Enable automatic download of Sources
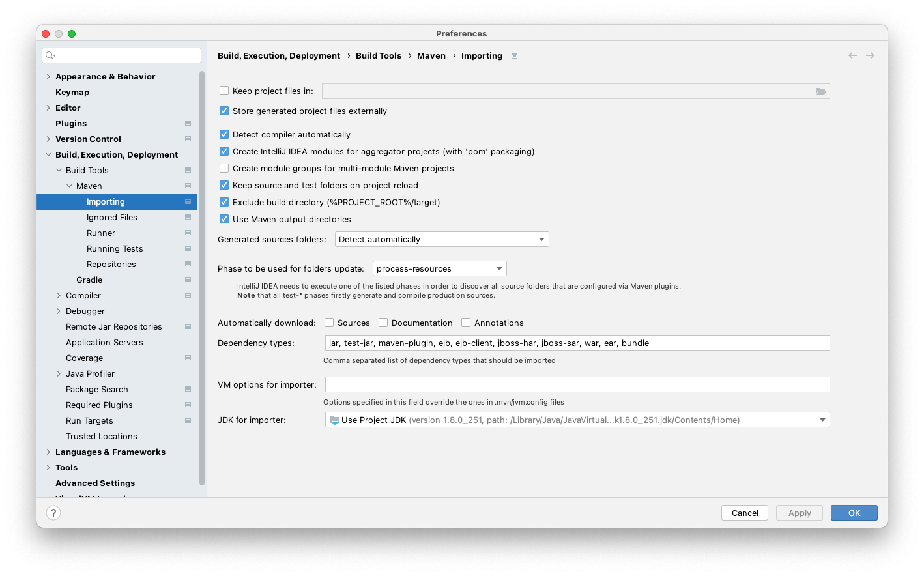The image size is (924, 576). (329, 323)
